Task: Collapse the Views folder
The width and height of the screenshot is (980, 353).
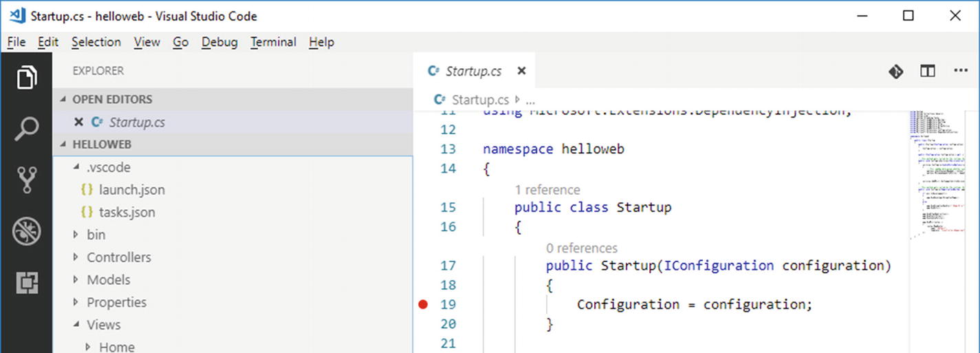Action: pyautogui.click(x=76, y=325)
